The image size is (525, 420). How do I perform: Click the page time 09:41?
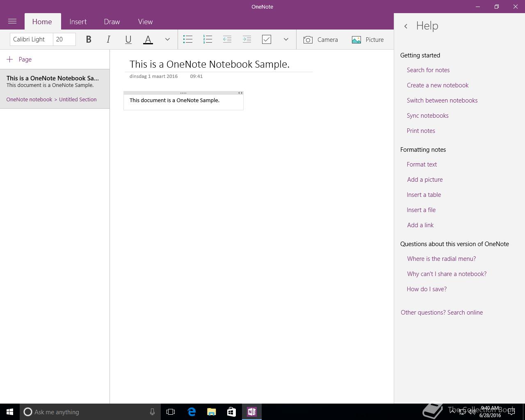pyautogui.click(x=196, y=76)
